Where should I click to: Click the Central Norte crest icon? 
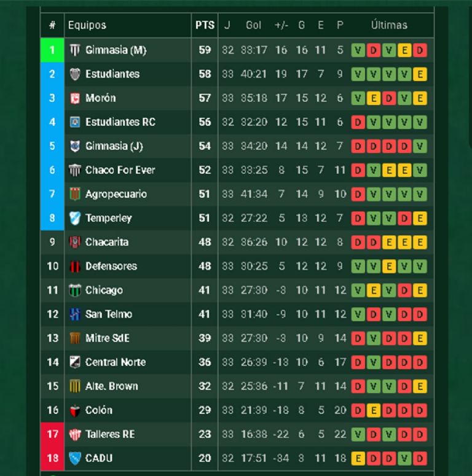(75, 362)
